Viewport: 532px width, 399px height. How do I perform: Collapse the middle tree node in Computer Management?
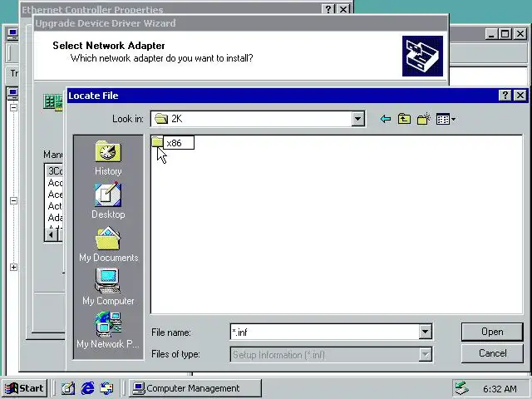tap(13, 200)
